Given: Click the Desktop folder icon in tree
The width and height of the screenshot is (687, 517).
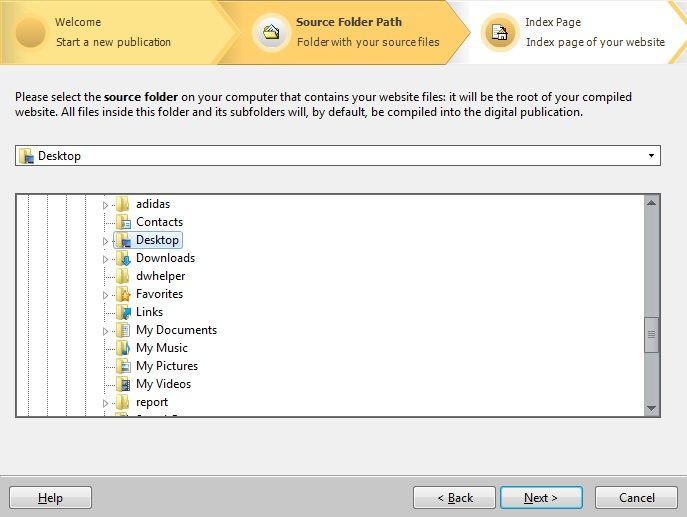Looking at the screenshot, I should pyautogui.click(x=123, y=240).
